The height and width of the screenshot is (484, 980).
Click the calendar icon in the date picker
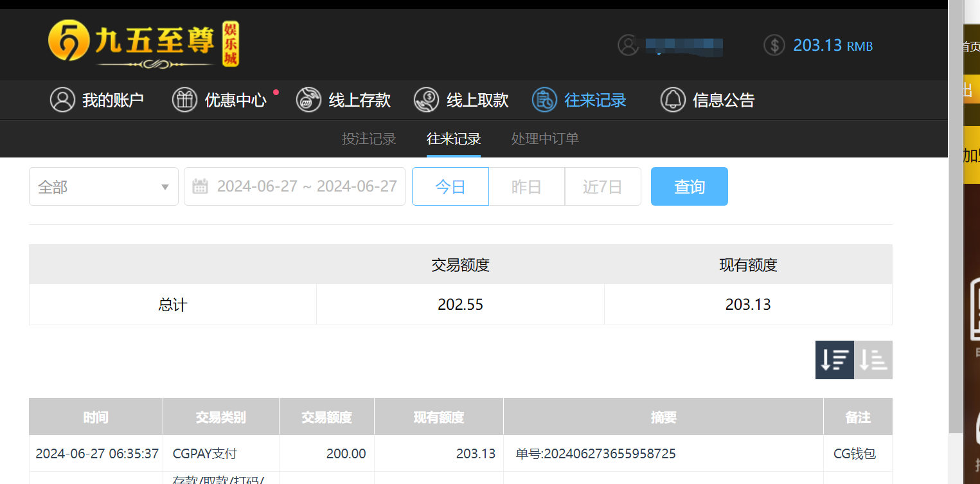tap(200, 186)
